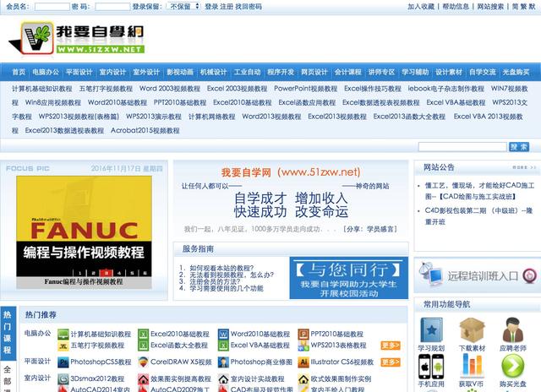
Task: Click the orange 更多 button in 电脑办公 row
Action: [390, 346]
